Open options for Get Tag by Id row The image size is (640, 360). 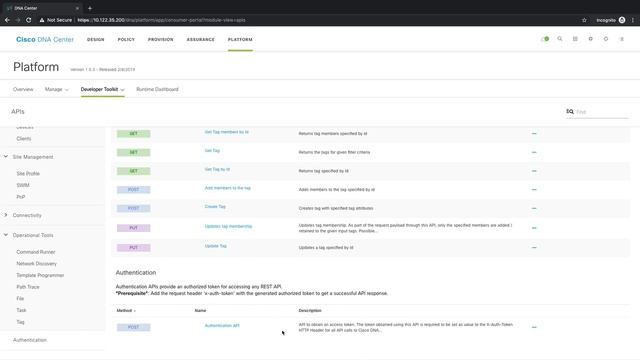[x=534, y=171]
